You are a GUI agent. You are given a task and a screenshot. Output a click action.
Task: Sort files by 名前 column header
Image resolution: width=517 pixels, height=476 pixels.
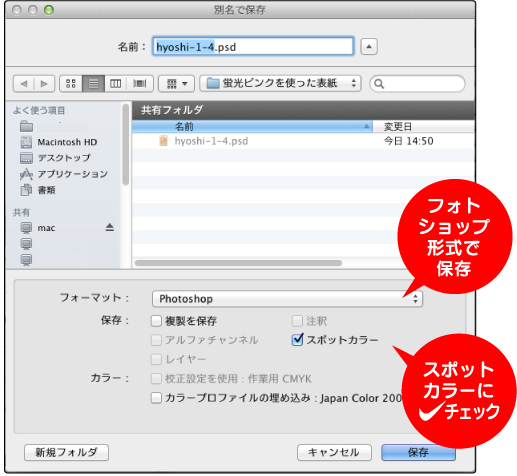click(x=252, y=127)
